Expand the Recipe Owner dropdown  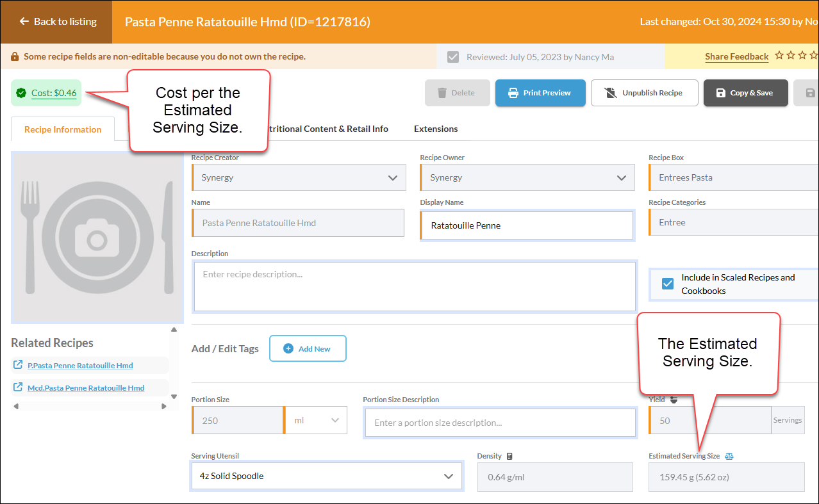(527, 177)
